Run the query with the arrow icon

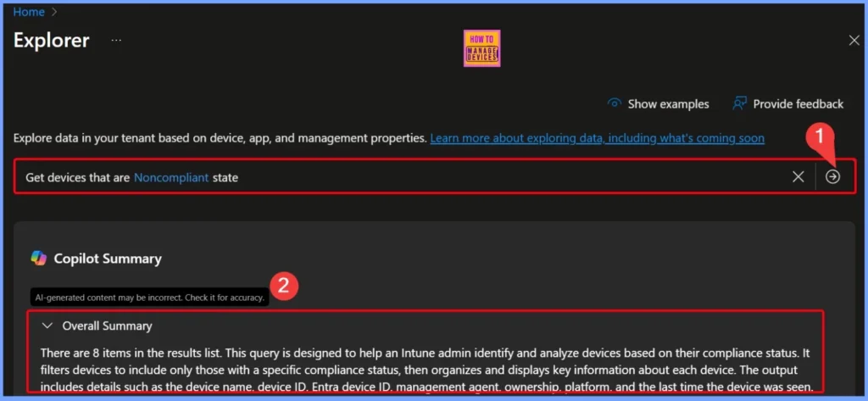832,176
